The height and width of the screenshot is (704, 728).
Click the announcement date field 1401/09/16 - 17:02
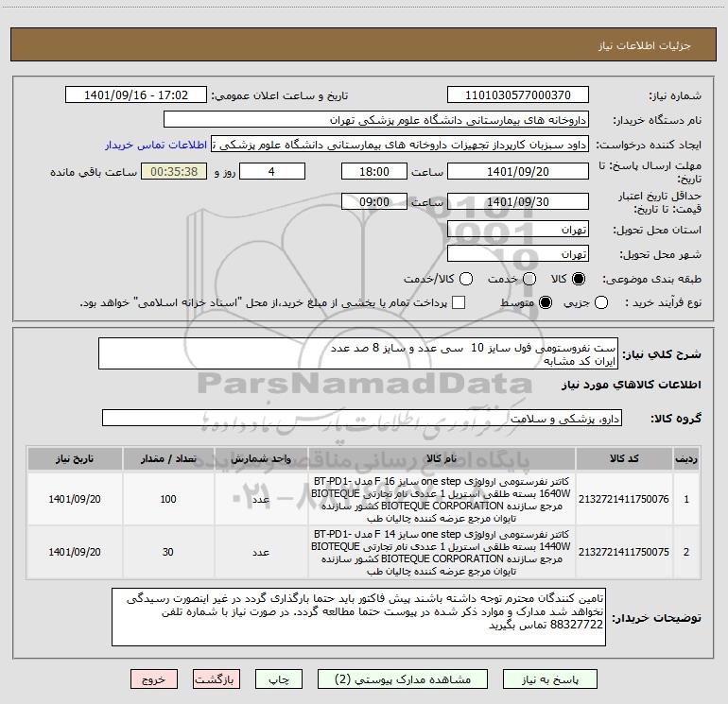tap(136, 94)
